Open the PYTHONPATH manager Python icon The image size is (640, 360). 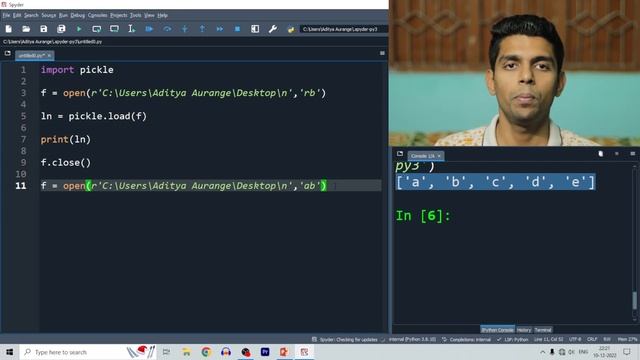(291, 29)
